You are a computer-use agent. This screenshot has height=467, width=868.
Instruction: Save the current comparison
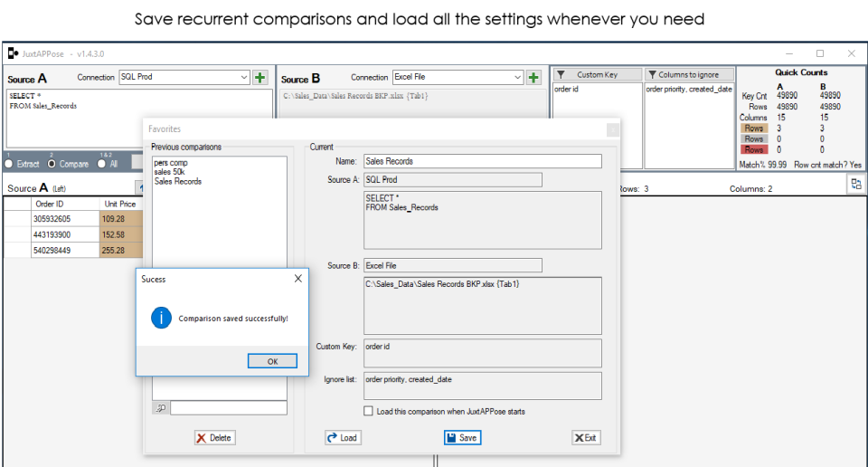[462, 438]
